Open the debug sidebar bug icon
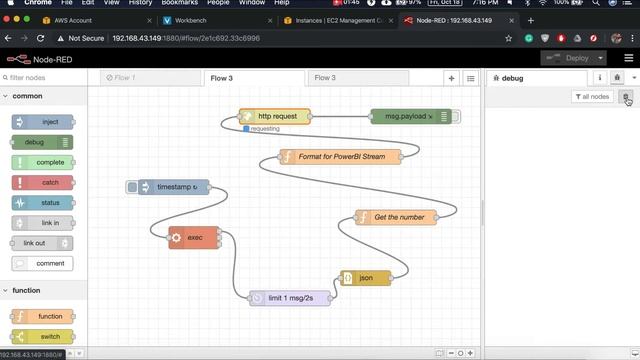 click(x=617, y=78)
